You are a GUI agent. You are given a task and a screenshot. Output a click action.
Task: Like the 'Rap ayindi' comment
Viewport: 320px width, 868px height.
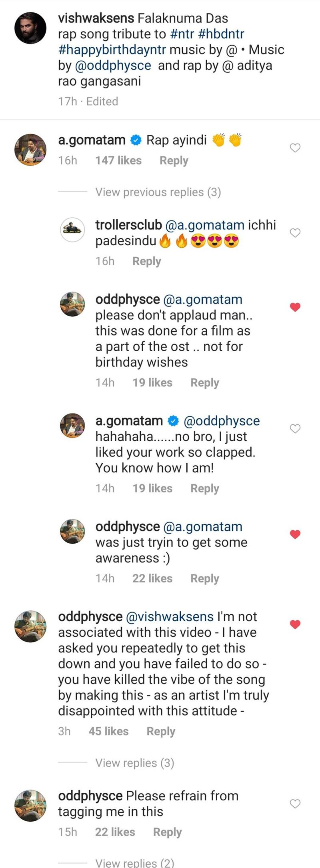295,148
